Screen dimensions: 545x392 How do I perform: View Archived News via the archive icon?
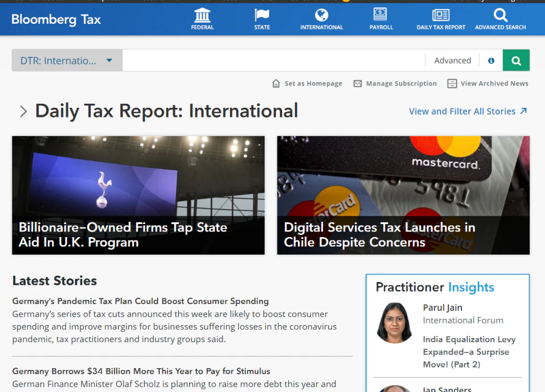452,83
